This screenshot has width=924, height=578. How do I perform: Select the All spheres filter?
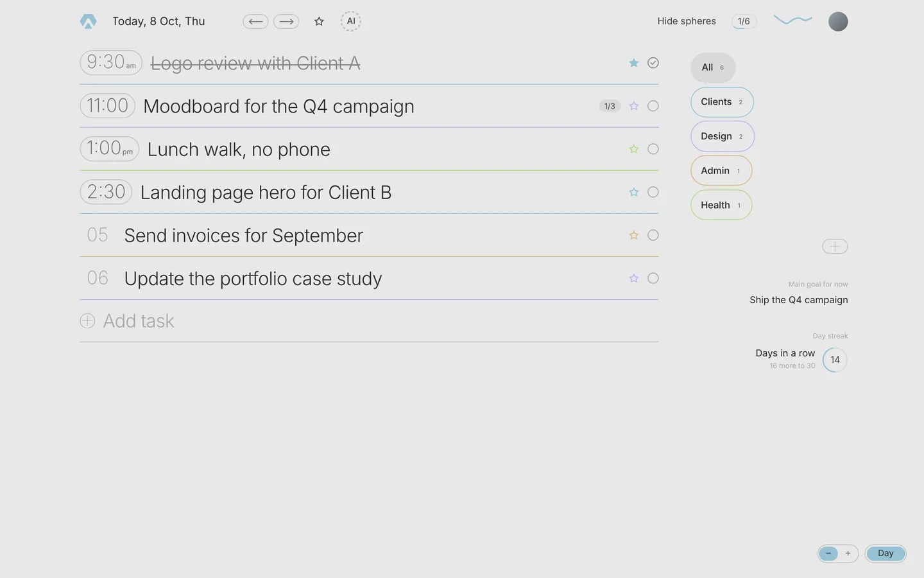(713, 67)
